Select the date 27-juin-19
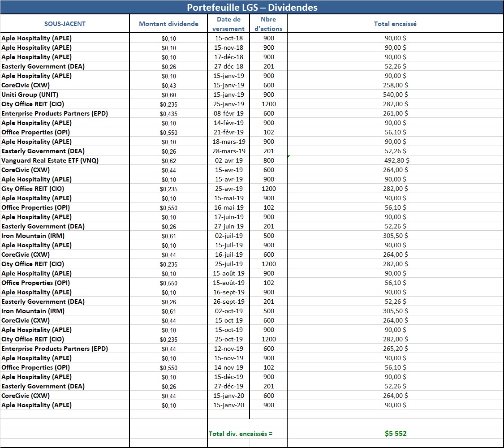504x448 pixels. point(229,226)
